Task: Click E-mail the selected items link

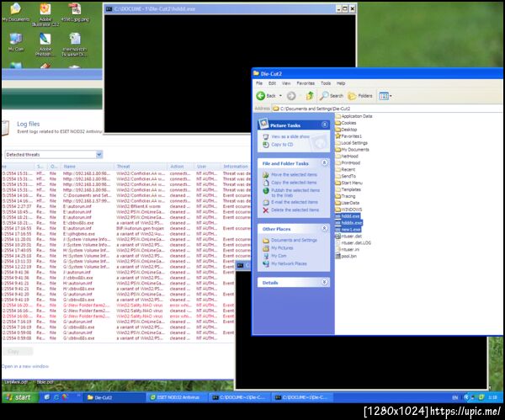Action: [295, 202]
